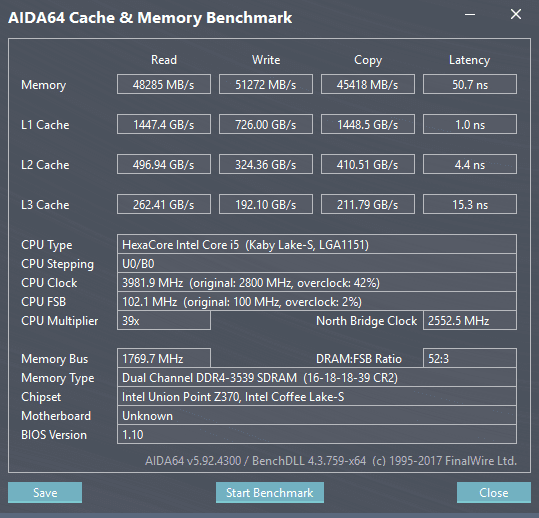
Task: Select the CPU Multiplier 39x field
Action: tap(164, 320)
